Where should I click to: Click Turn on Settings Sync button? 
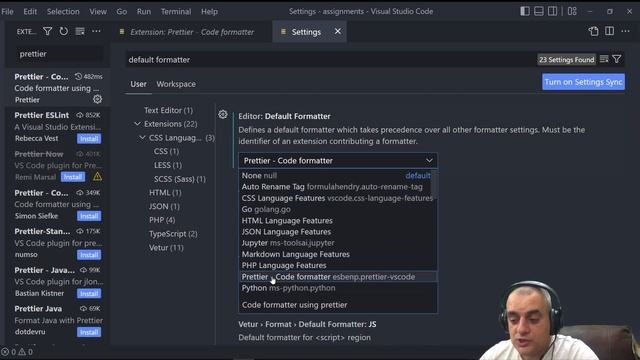pyautogui.click(x=583, y=82)
